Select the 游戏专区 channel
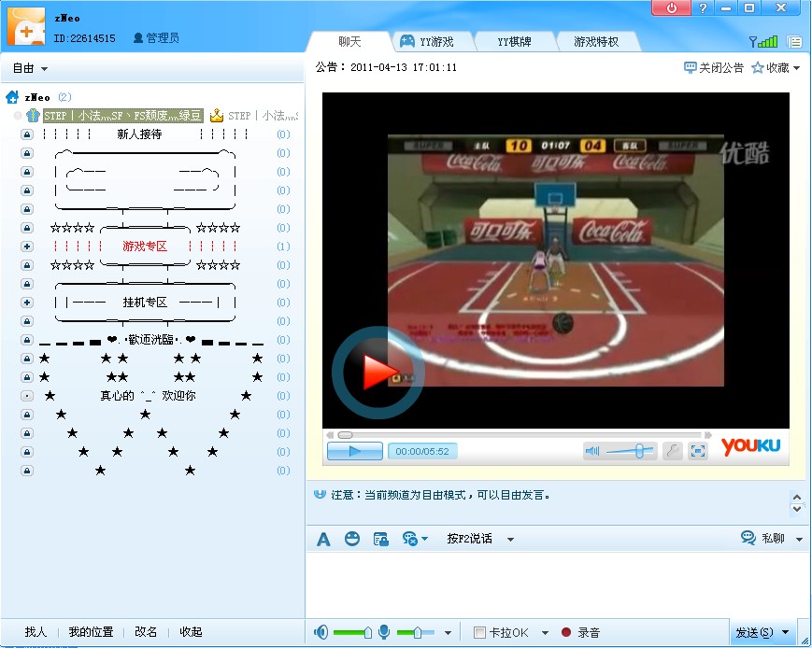The image size is (812, 648). click(145, 247)
